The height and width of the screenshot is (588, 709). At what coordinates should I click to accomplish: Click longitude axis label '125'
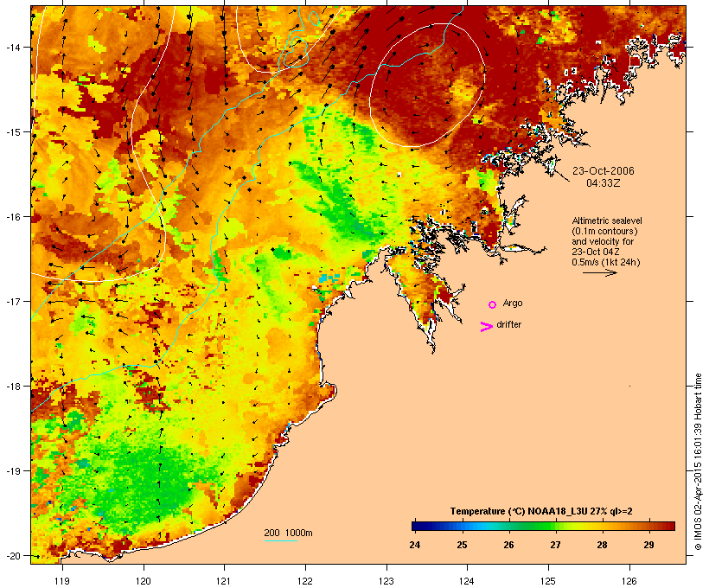(x=548, y=581)
